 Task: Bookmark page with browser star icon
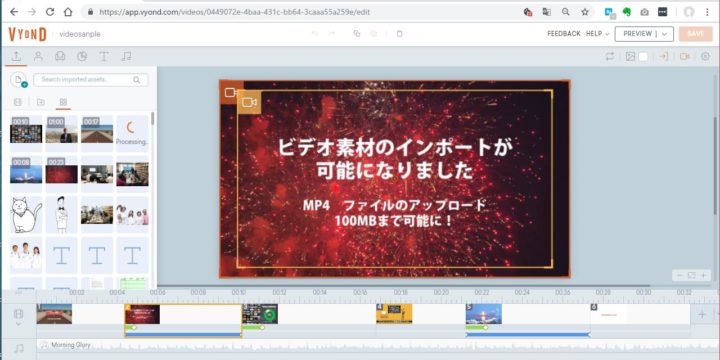(585, 12)
